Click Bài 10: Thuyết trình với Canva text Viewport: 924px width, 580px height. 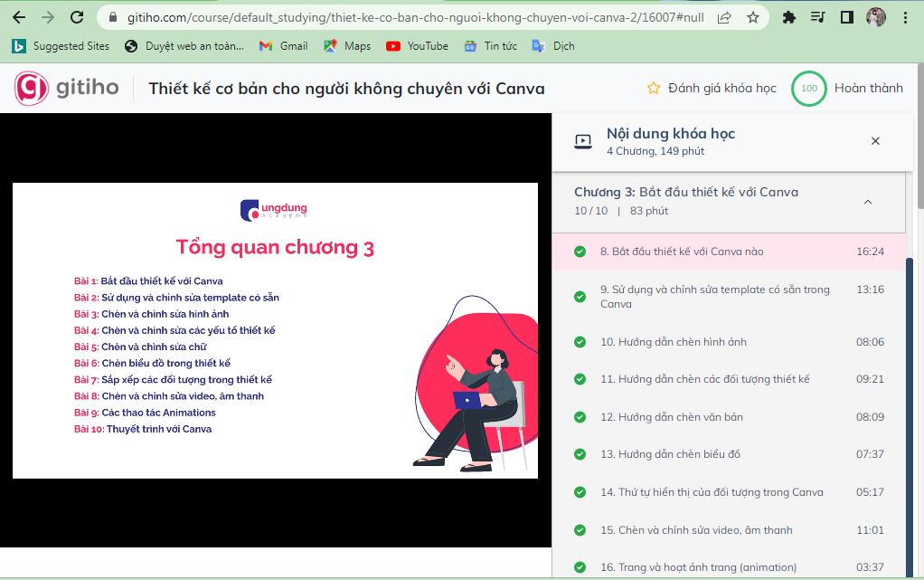pyautogui.click(x=143, y=429)
